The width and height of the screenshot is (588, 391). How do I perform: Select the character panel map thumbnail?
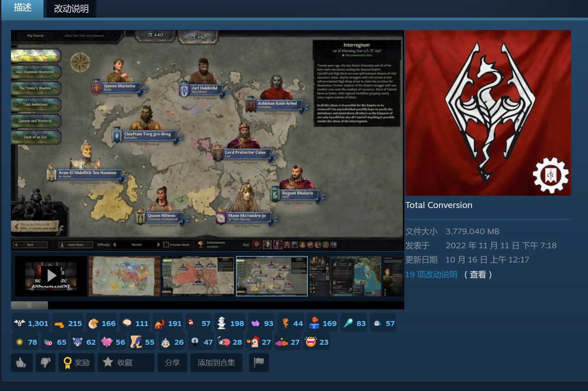pyautogui.click(x=345, y=276)
